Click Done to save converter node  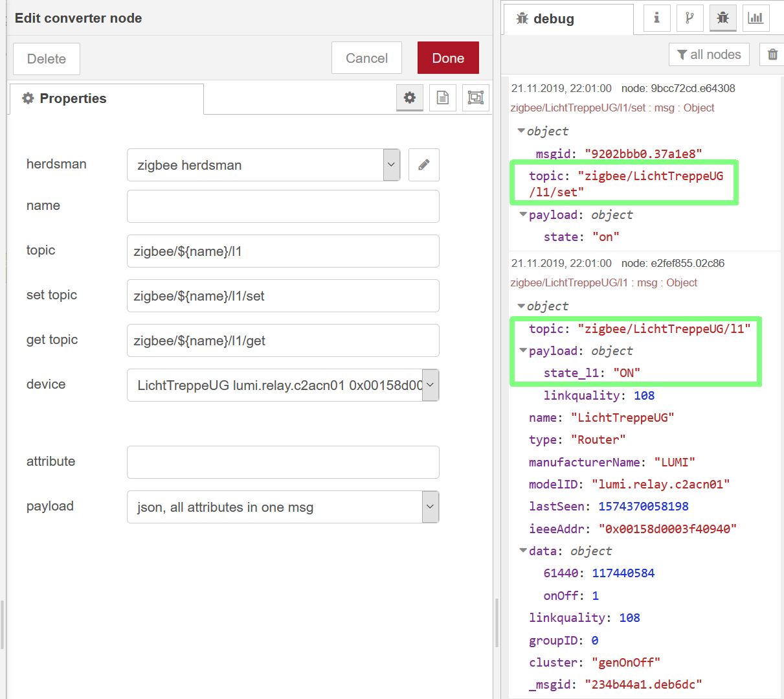point(448,58)
